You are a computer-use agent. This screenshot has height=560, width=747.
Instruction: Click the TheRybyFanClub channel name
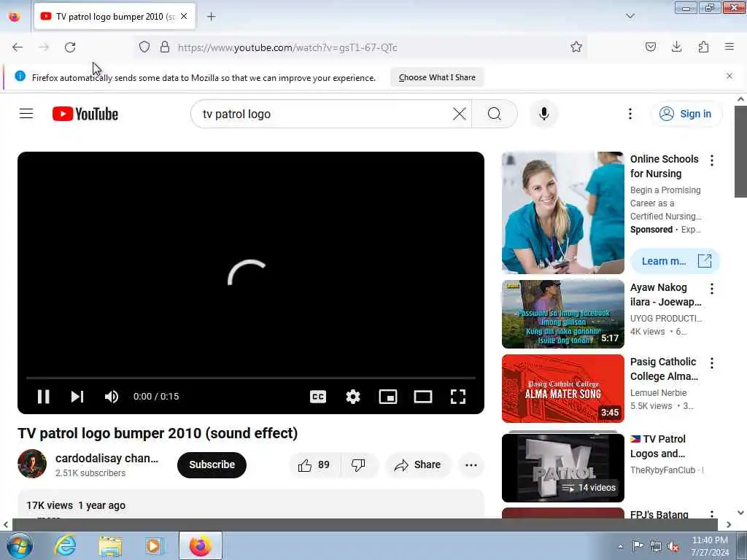[662, 470]
